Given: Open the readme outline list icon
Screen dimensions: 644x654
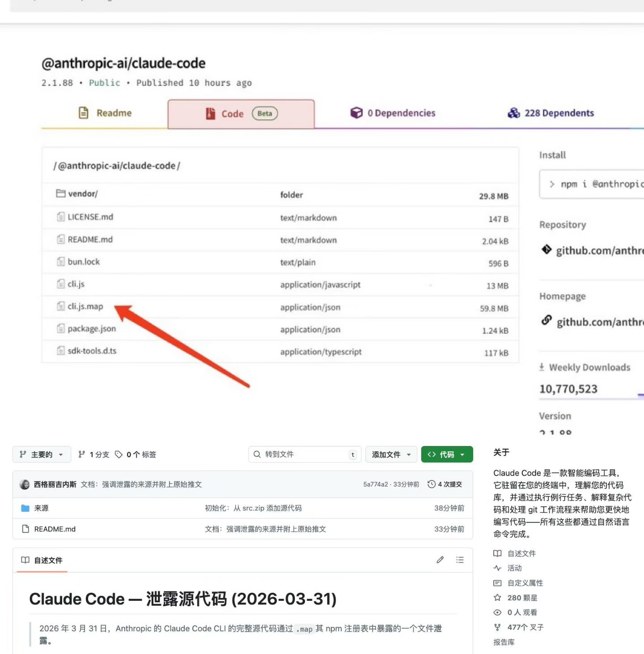Looking at the screenshot, I should pyautogui.click(x=460, y=560).
